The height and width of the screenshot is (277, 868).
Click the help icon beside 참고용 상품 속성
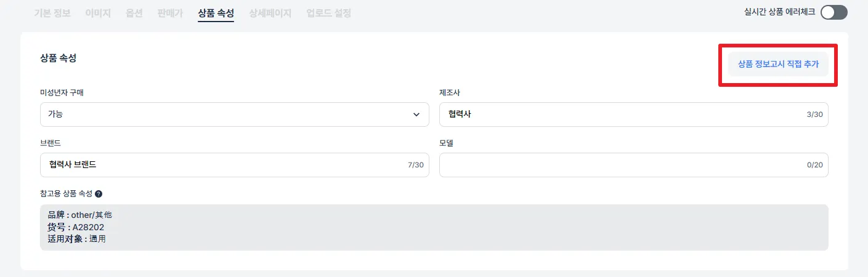point(99,194)
